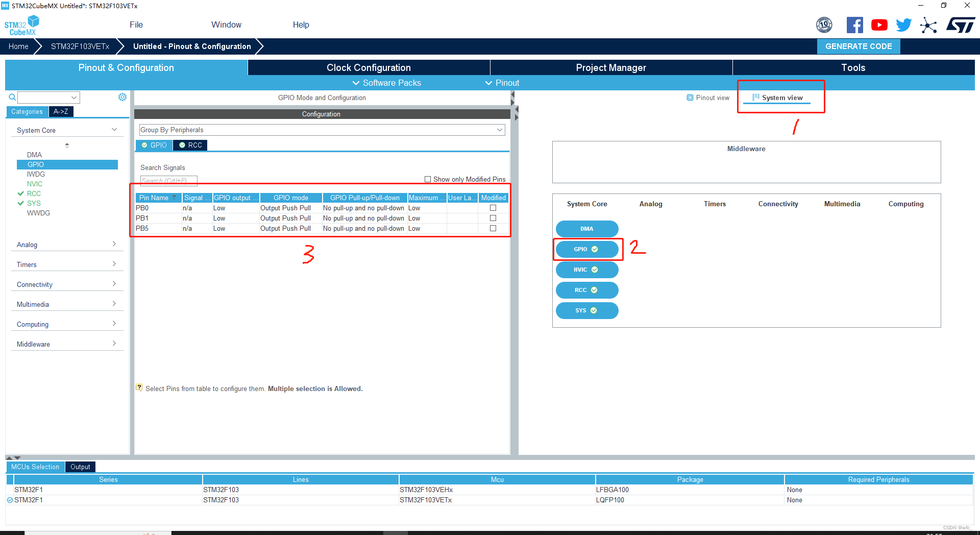Select the Categories tab
Screen dimensions: 980x535
click(27, 111)
